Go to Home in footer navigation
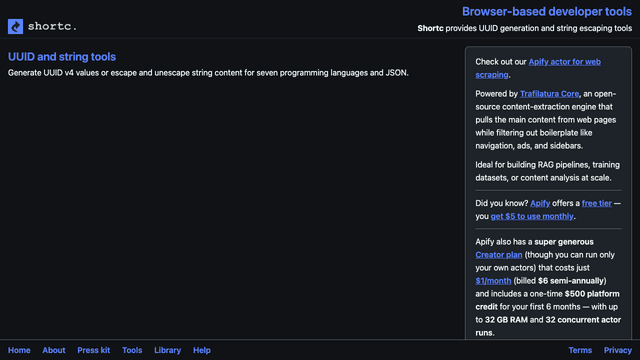Screen dimensions: 640x360 tap(19, 350)
